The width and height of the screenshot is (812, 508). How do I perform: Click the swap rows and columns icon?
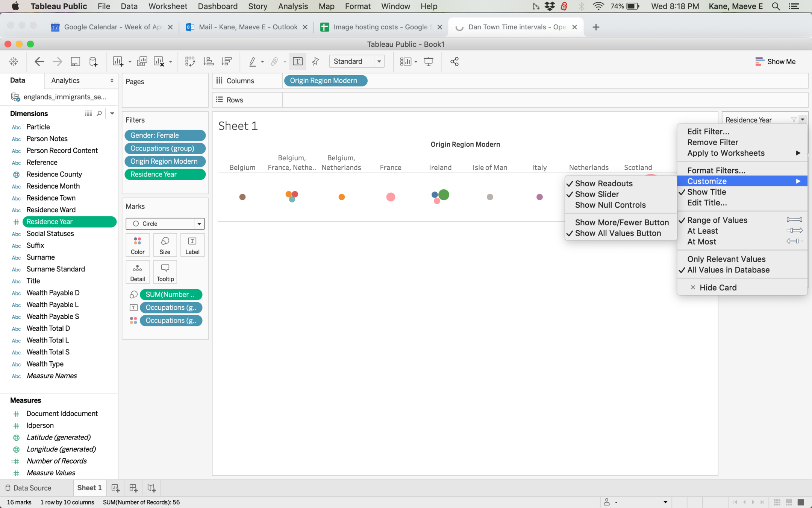point(190,61)
